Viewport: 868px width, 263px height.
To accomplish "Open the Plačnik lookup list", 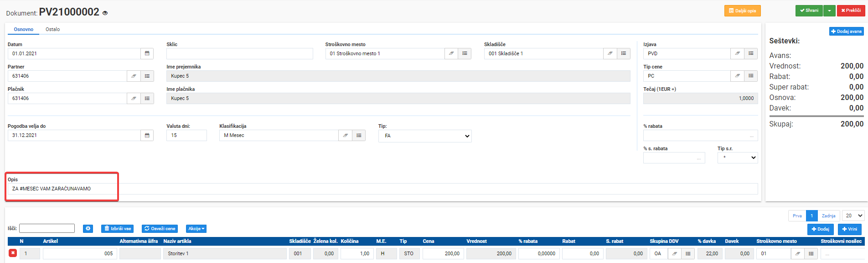I will coord(147,98).
